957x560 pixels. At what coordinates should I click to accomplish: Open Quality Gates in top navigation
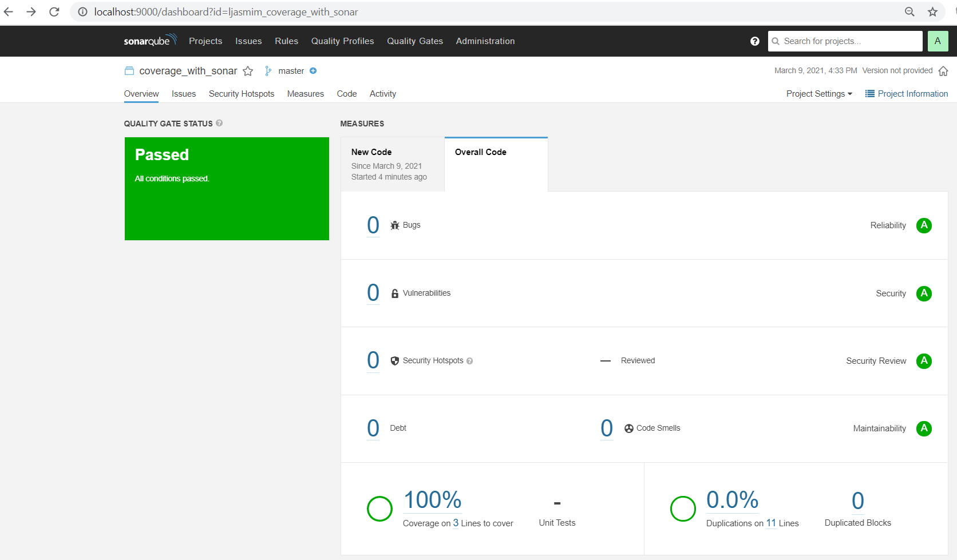[x=415, y=41]
